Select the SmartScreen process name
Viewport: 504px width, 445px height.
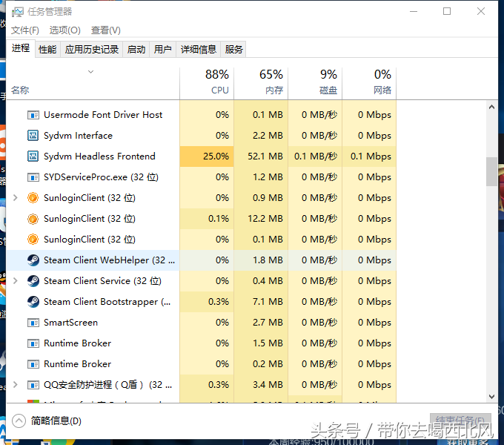tap(70, 323)
